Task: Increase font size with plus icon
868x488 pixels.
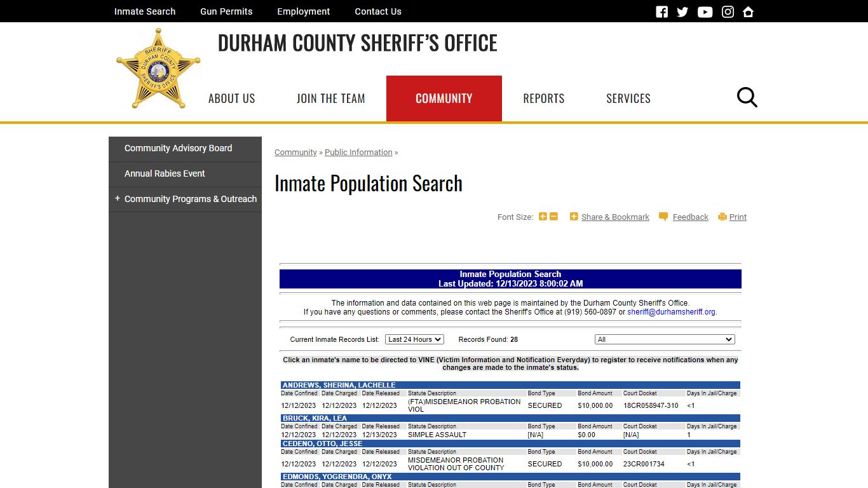Action: click(543, 217)
